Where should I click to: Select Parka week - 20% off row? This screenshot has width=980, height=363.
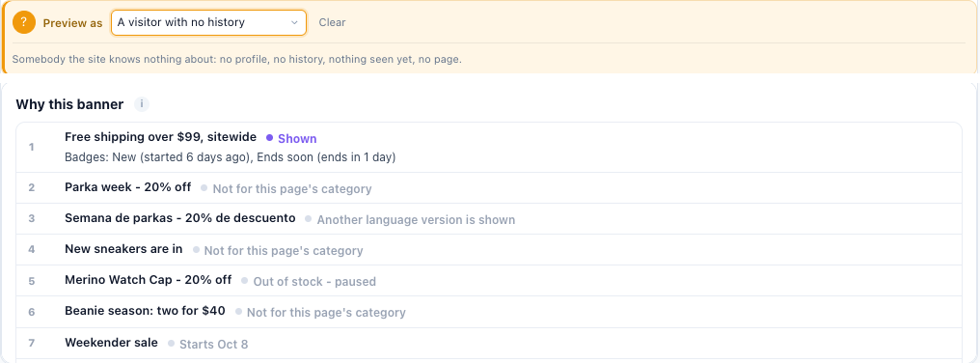[489, 187]
